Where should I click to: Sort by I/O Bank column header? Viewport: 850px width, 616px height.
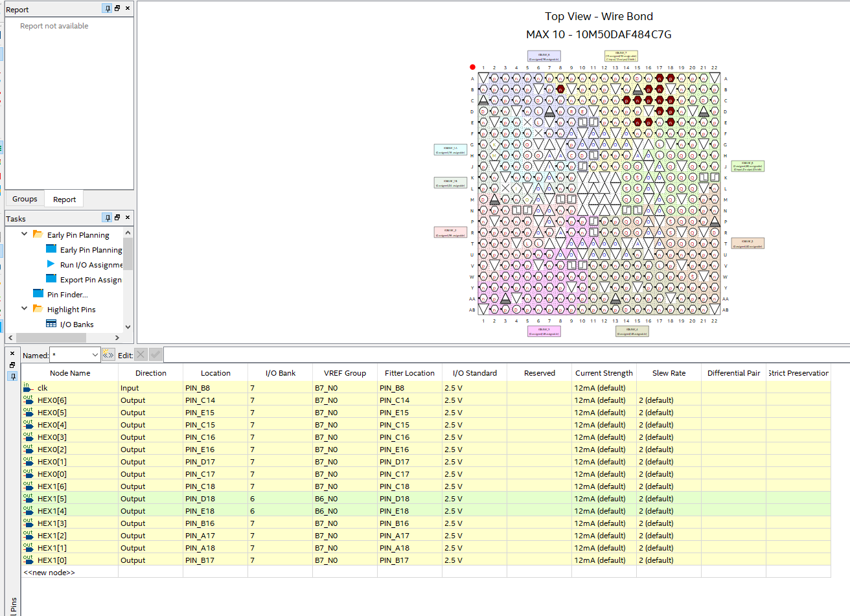point(281,373)
